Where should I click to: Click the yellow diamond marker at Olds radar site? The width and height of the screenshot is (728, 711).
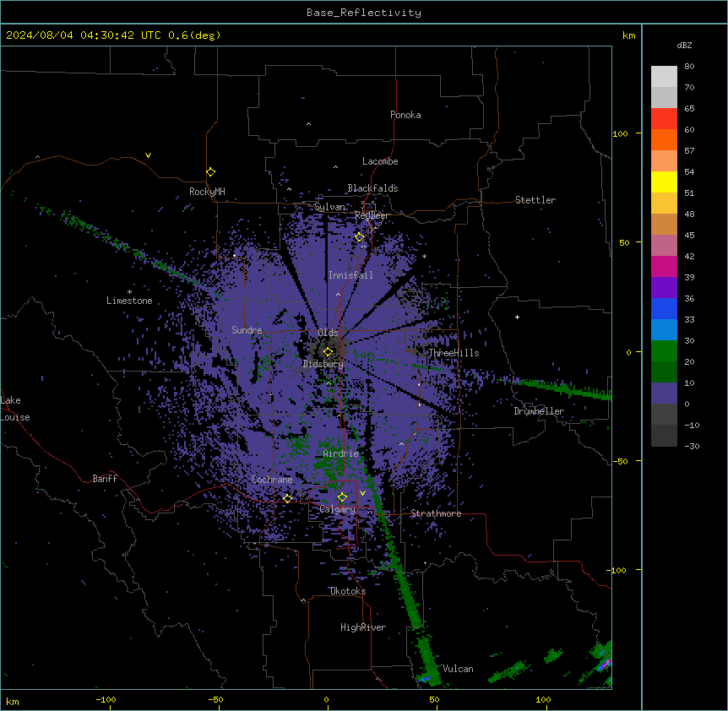[x=328, y=352]
